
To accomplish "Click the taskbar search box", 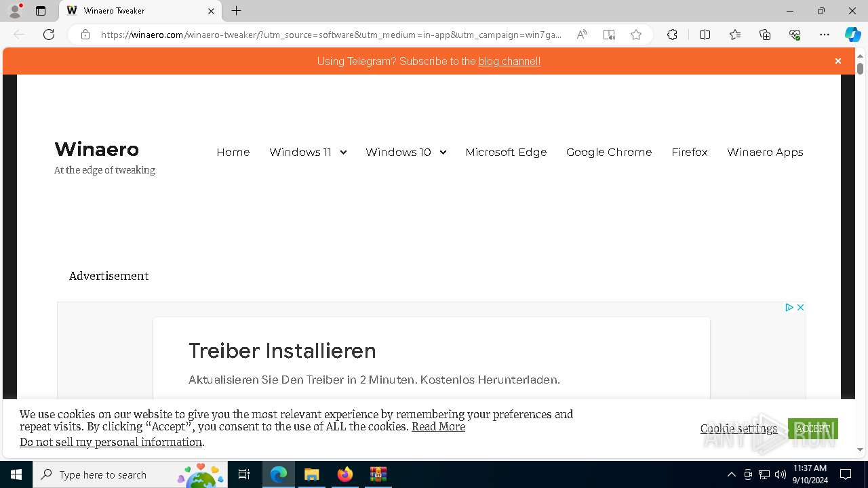I will (x=130, y=474).
